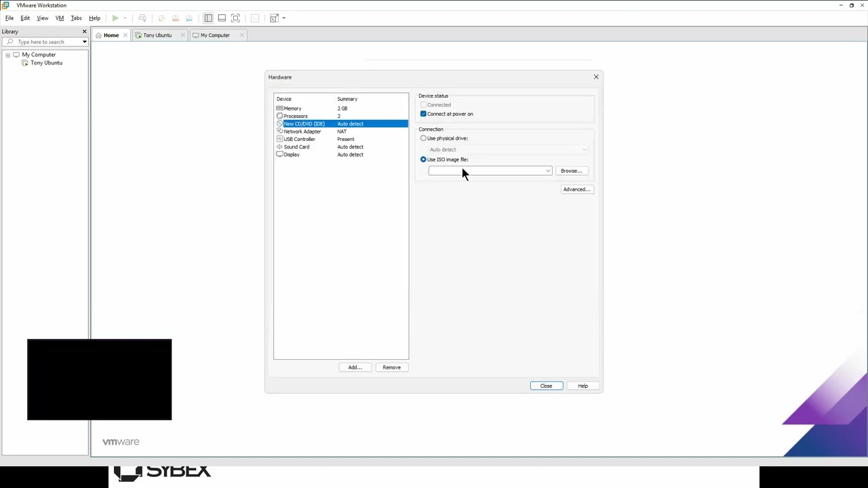The width and height of the screenshot is (868, 488).
Task: Select Tony Ubuntu in the Library tree
Action: (46, 63)
